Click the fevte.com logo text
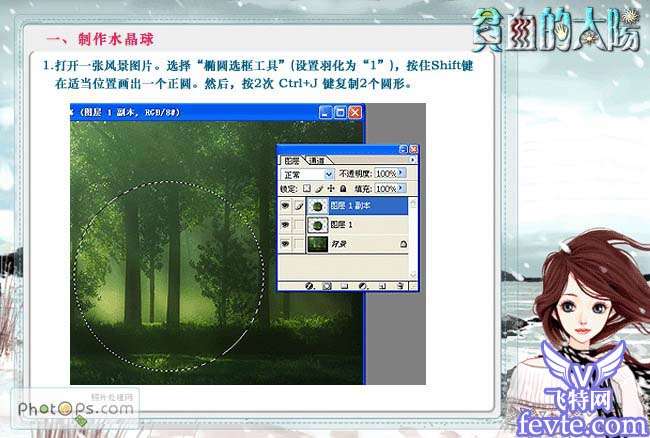This screenshot has height=438, width=650. click(x=582, y=424)
